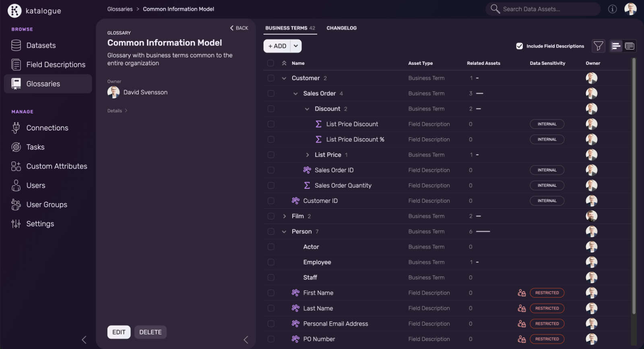644x349 pixels.
Task: Open the Add button dropdown arrow
Action: click(296, 46)
